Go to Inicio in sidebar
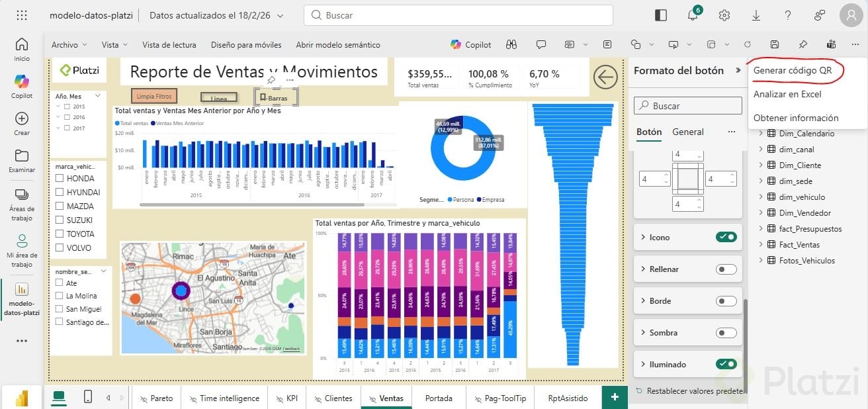Viewport: 868px width, 409px height. 22,49
